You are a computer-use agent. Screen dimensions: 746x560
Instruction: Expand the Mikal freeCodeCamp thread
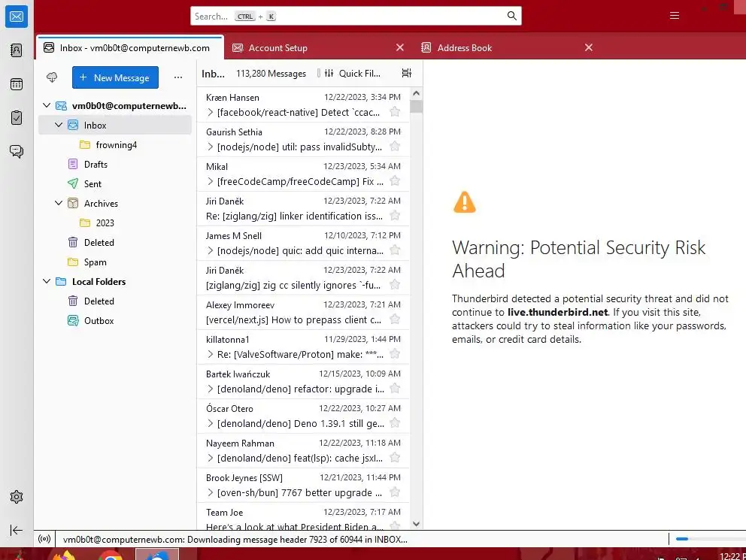click(211, 182)
